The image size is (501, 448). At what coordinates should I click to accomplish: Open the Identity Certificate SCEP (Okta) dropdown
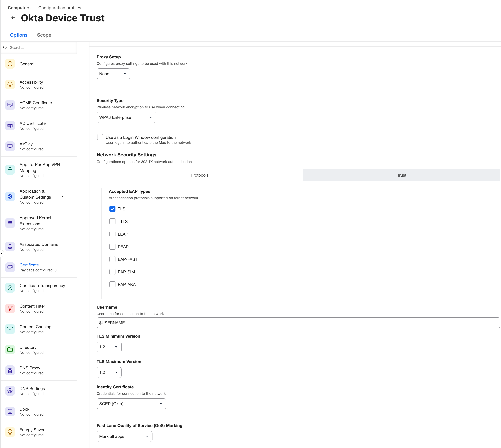pyautogui.click(x=131, y=404)
